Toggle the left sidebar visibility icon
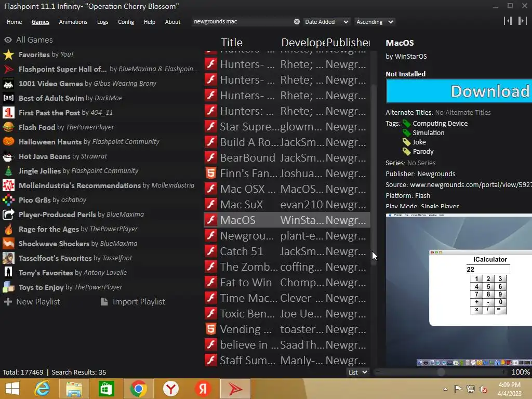The image size is (532, 399). (x=508, y=21)
